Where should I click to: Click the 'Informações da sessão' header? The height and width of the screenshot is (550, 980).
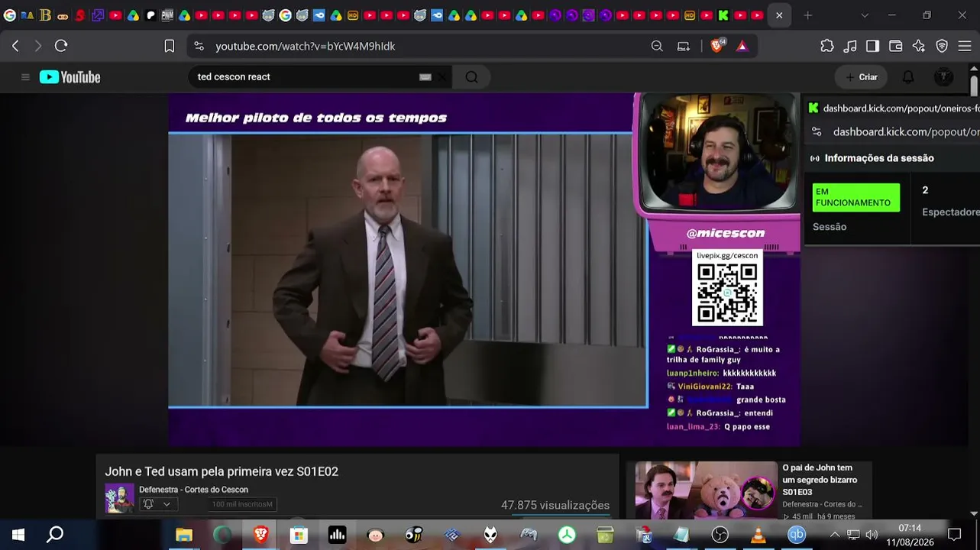[879, 158]
